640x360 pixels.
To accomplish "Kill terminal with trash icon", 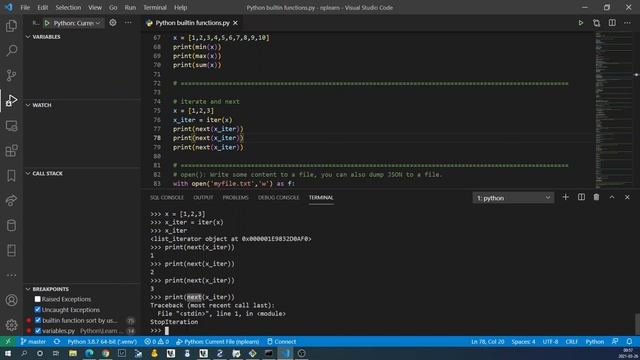I will 596,198.
